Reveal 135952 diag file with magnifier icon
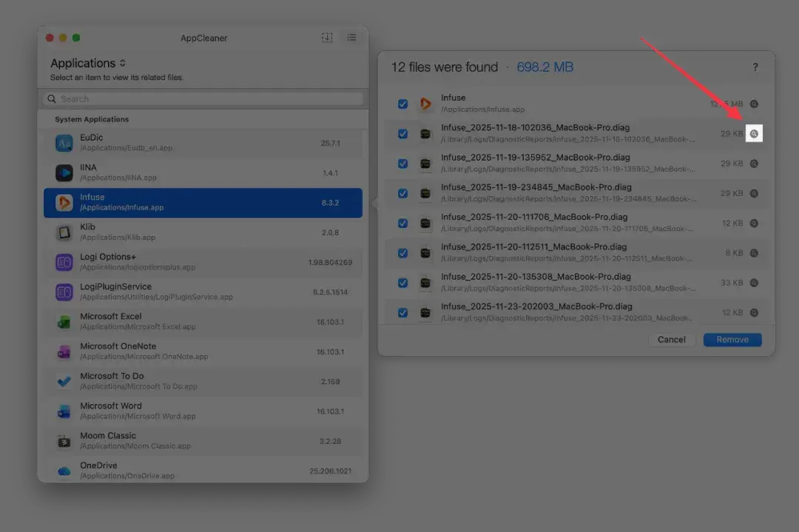 754,164
